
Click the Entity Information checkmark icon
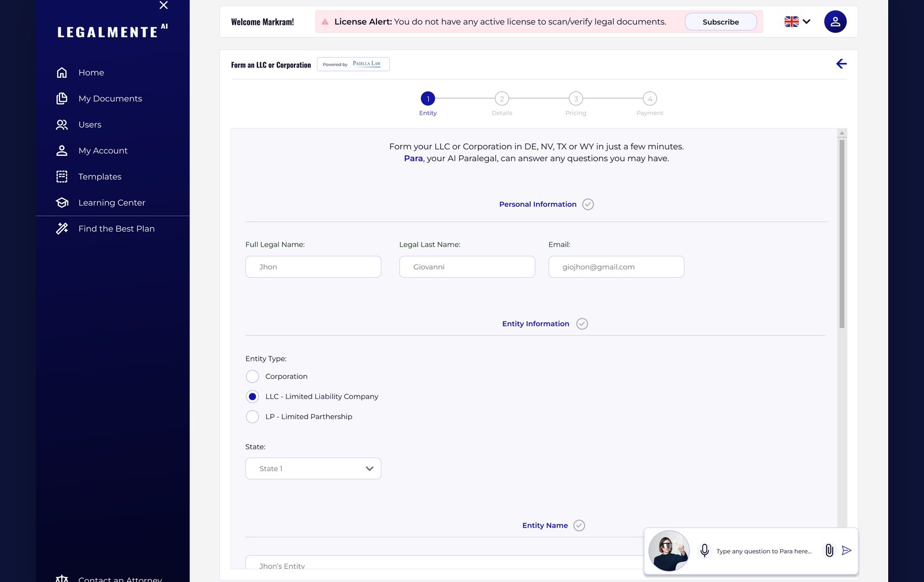point(582,324)
